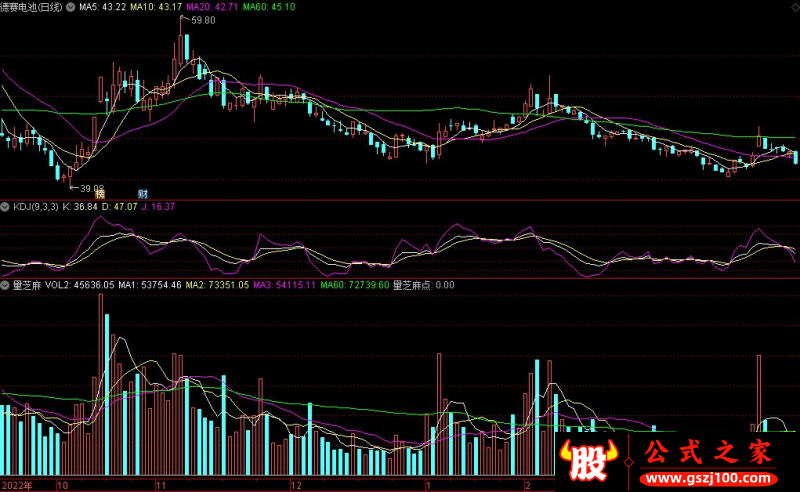Click the MA5: 43.22 label
Screen dimensions: 800x492
tap(102, 7)
